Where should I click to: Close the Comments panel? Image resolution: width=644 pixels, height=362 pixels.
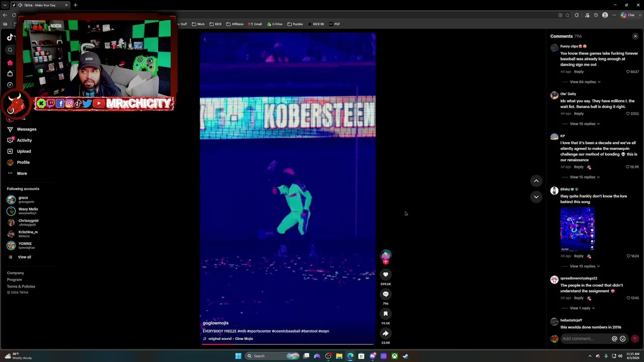635,36
